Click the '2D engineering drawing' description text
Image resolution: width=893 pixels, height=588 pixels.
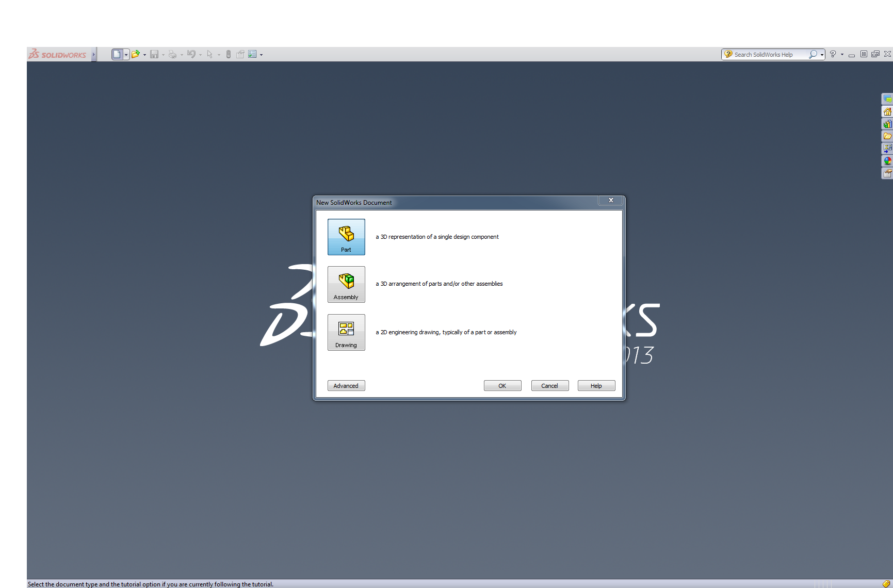[x=446, y=332]
